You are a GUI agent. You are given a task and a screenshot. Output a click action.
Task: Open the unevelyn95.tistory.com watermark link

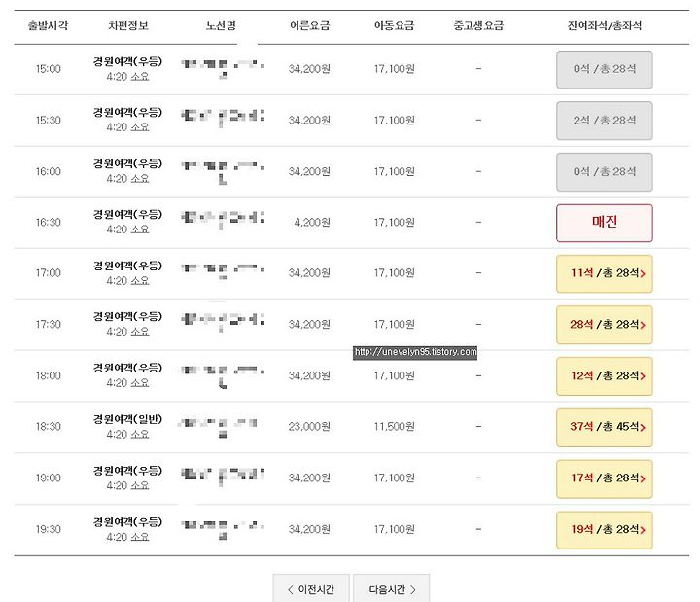415,352
